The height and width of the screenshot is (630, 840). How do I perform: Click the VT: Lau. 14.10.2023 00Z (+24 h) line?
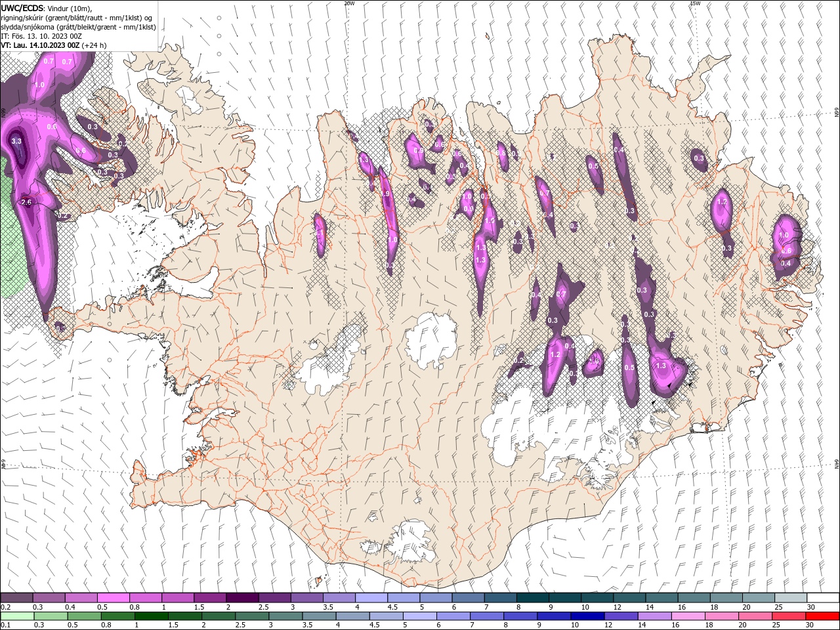tap(54, 45)
